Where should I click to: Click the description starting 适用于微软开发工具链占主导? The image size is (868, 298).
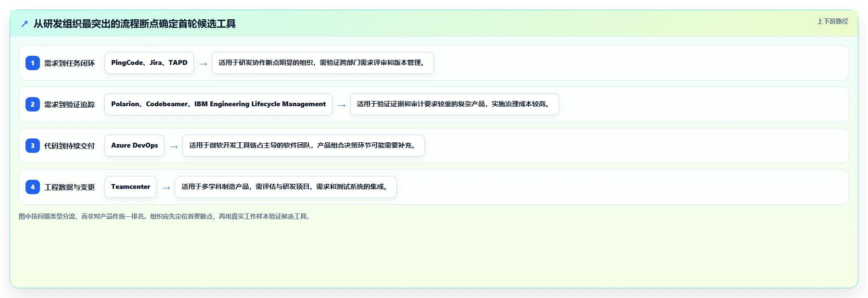click(x=304, y=146)
